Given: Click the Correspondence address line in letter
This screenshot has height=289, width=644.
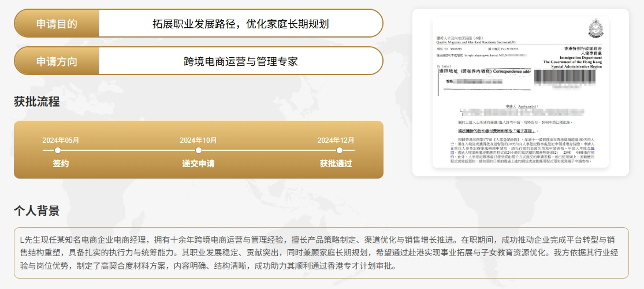Looking at the screenshot, I should [x=484, y=71].
